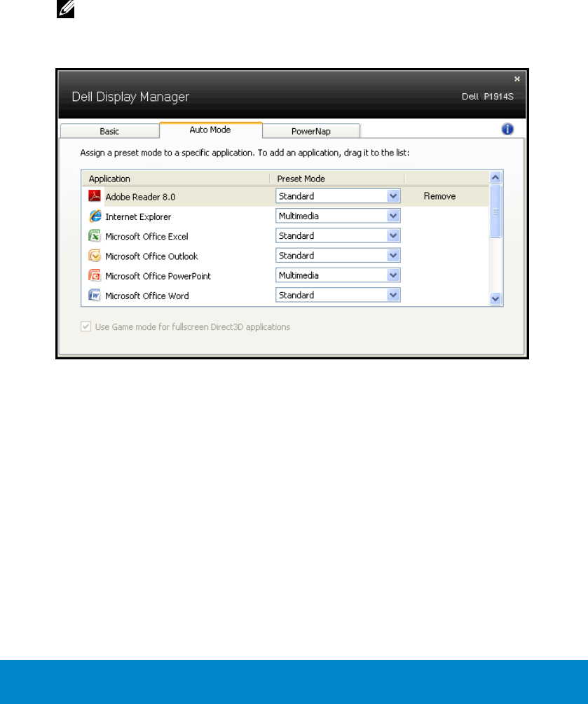Screen dimensions: 588x704
Task: Toggle Use Game mode for fullscreen Direct3D
Action: (x=86, y=327)
